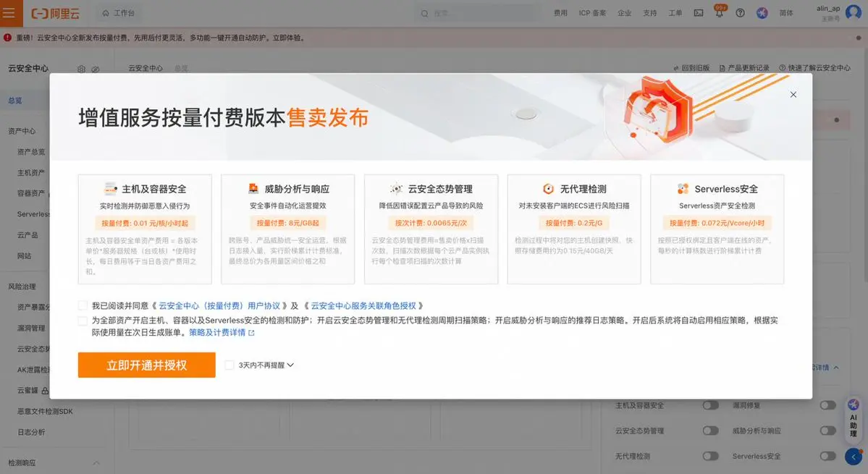Click the 按次计费: 0.0065元/次 price tag

coord(431,223)
